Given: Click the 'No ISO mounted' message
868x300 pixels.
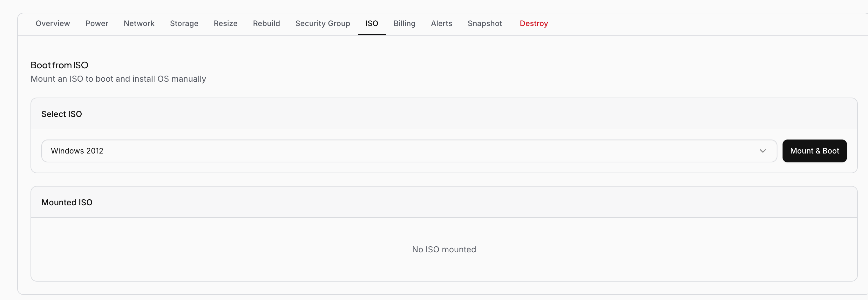Looking at the screenshot, I should tap(444, 249).
